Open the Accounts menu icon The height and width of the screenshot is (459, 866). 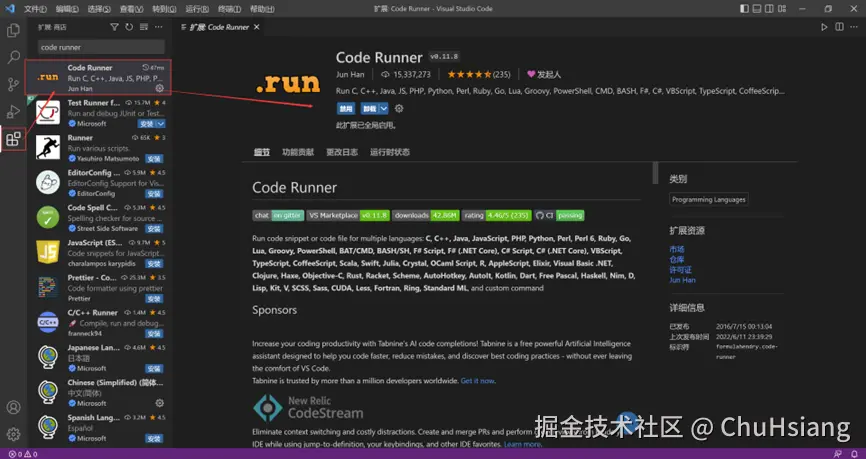(x=13, y=408)
